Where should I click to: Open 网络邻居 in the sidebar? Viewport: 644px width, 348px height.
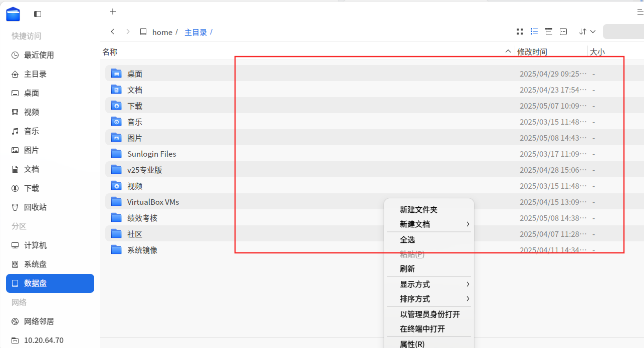tap(50, 321)
